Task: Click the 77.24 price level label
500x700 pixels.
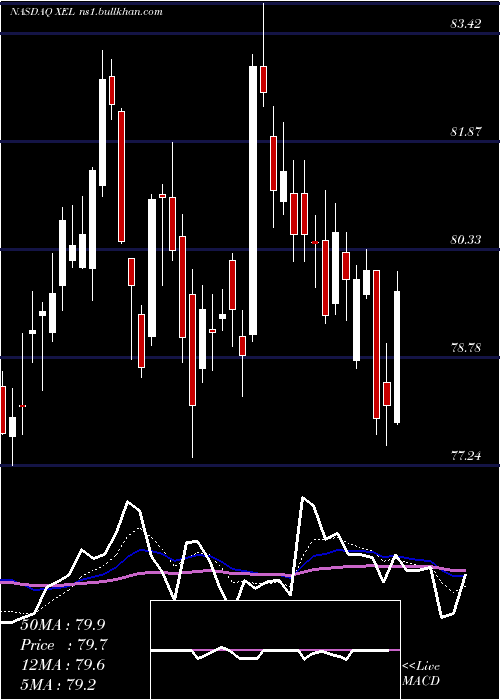Action: pyautogui.click(x=466, y=456)
